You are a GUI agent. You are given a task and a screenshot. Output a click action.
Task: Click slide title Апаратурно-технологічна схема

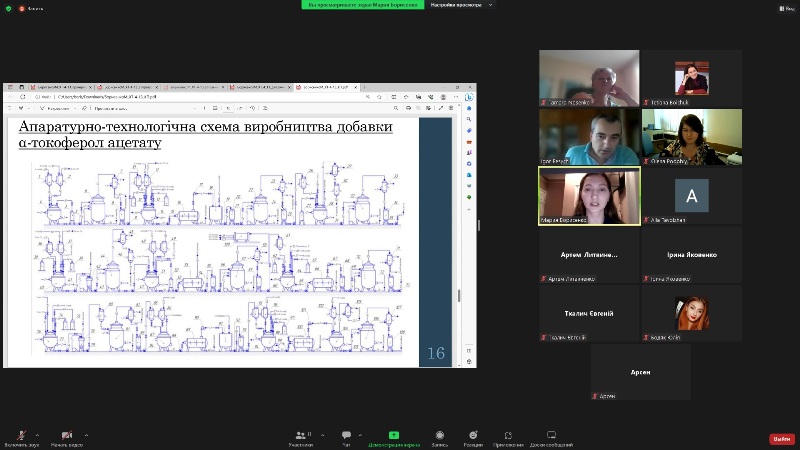tap(206, 134)
